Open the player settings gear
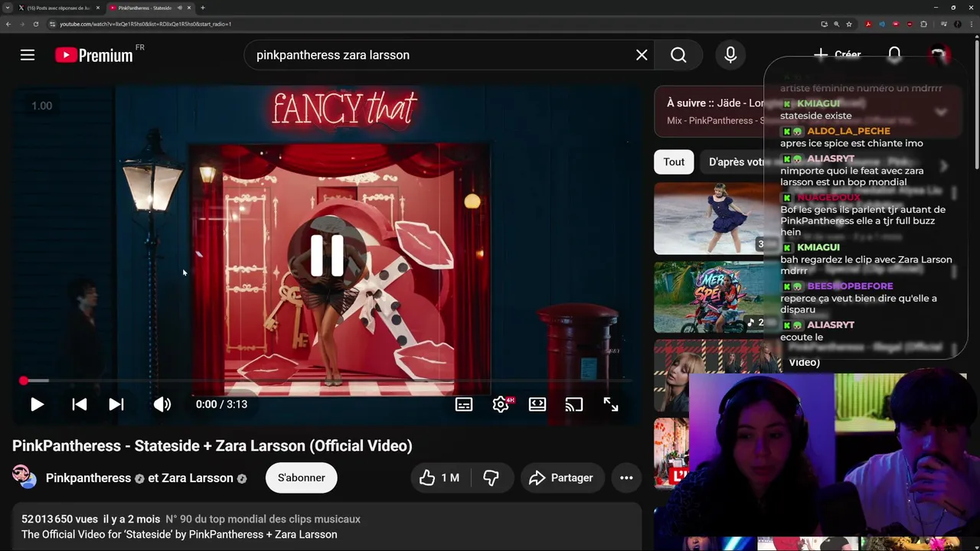 [x=501, y=404]
